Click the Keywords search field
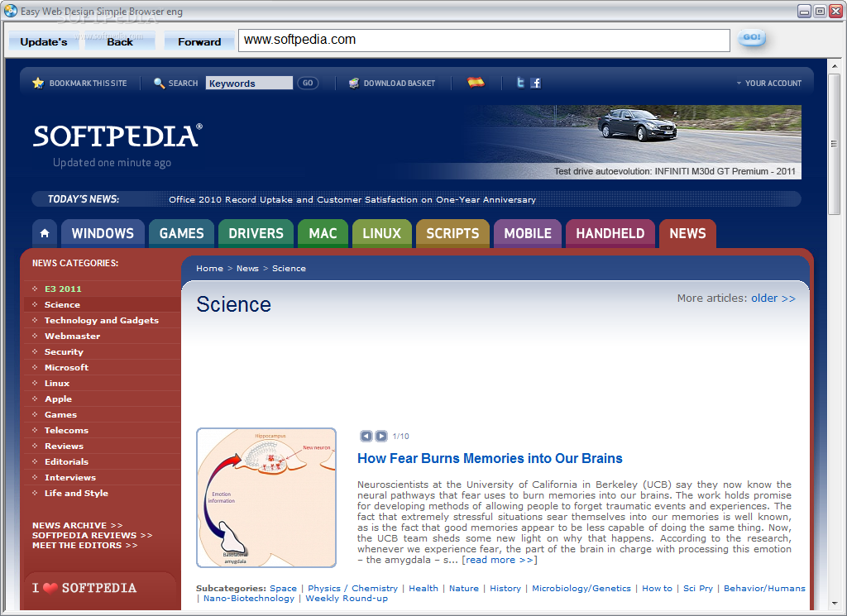This screenshot has width=847, height=616. [249, 84]
